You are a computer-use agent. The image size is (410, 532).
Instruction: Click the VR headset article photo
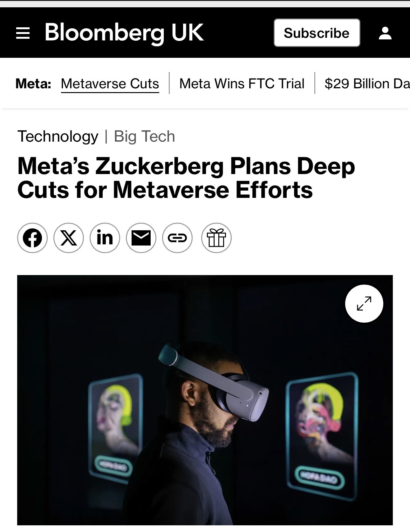point(205,413)
